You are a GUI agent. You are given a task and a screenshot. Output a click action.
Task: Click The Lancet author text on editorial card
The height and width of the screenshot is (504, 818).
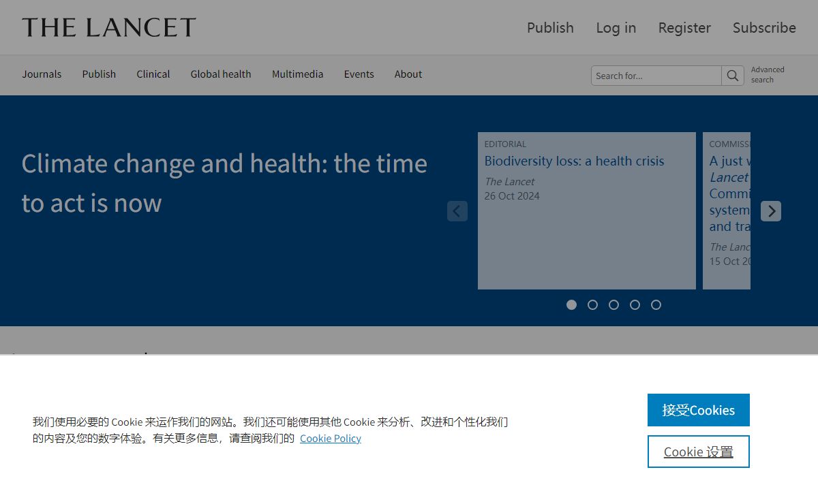pyautogui.click(x=509, y=182)
